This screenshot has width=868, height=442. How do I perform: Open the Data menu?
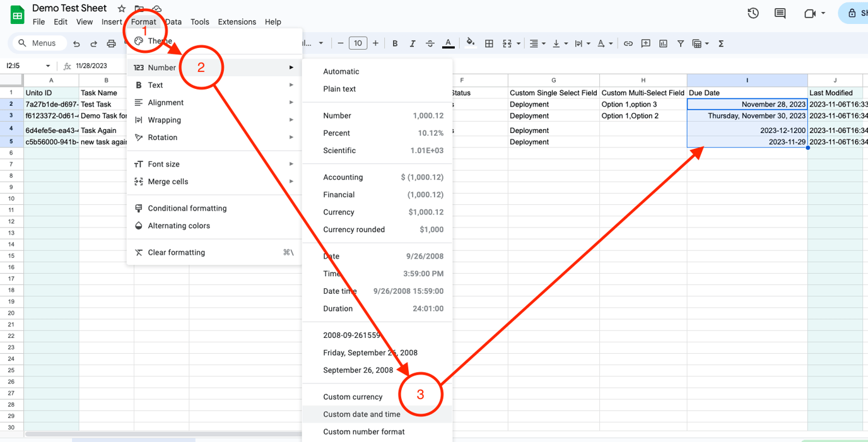173,21
